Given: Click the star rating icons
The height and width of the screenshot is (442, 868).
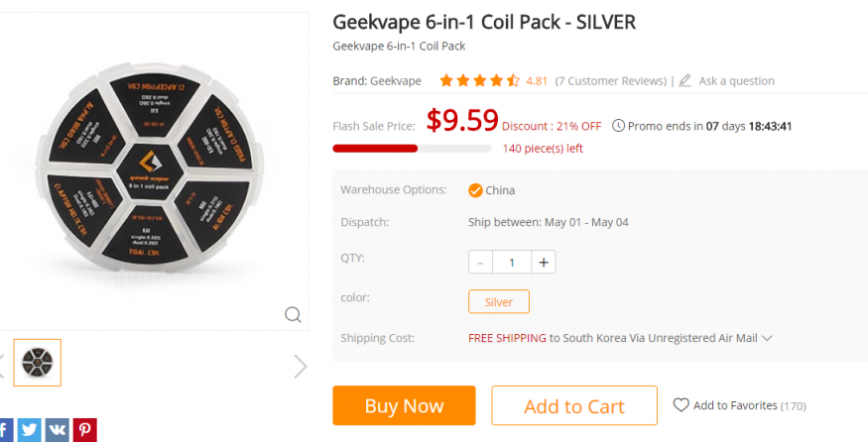Looking at the screenshot, I should 479,81.
